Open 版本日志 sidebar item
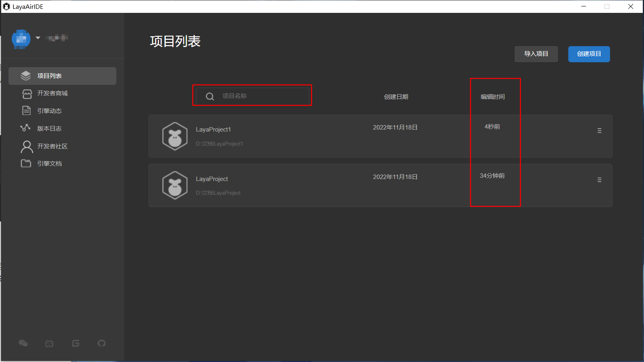The width and height of the screenshot is (644, 362). click(x=49, y=129)
